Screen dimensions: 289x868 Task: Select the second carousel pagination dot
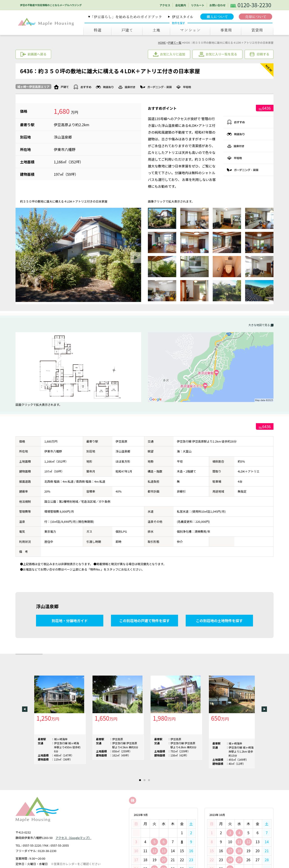(x=145, y=780)
